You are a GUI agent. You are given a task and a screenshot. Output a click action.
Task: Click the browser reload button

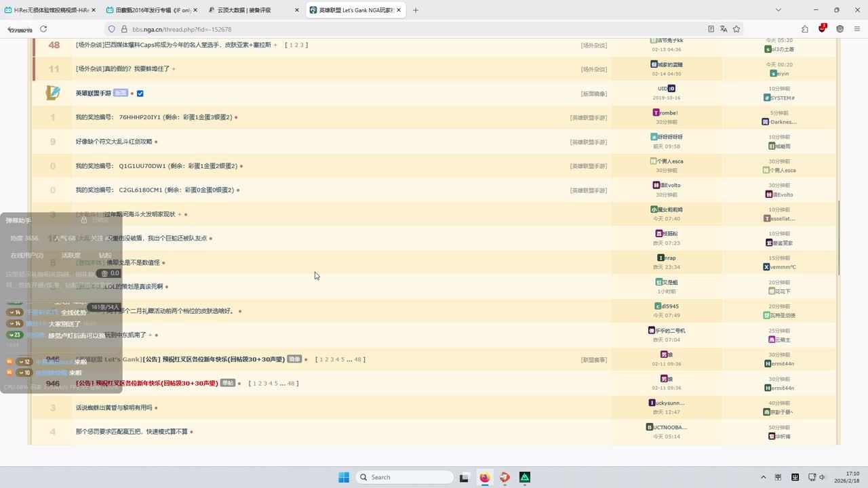[x=43, y=29]
